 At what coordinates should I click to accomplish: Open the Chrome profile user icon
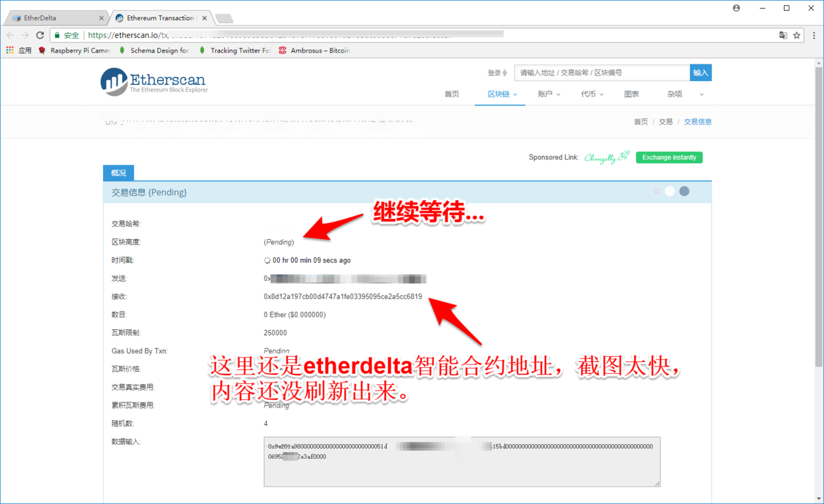tap(736, 8)
